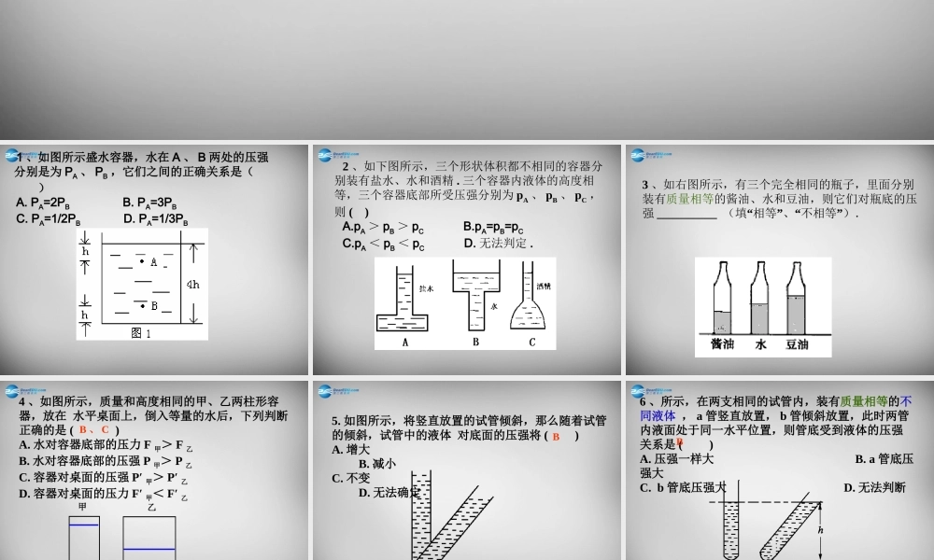Open the slide with question 3 on three bottles
The width and height of the screenshot is (934, 560).
780,259
